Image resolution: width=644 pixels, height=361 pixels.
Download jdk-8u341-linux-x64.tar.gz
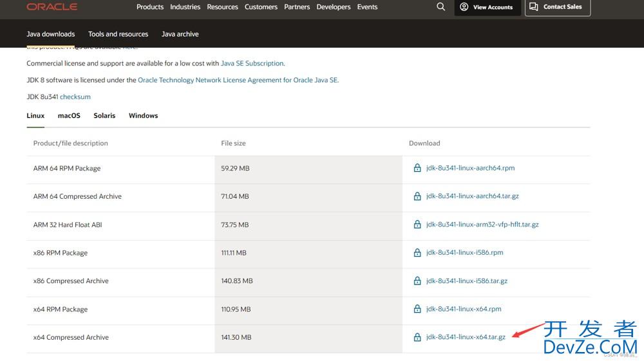466,337
